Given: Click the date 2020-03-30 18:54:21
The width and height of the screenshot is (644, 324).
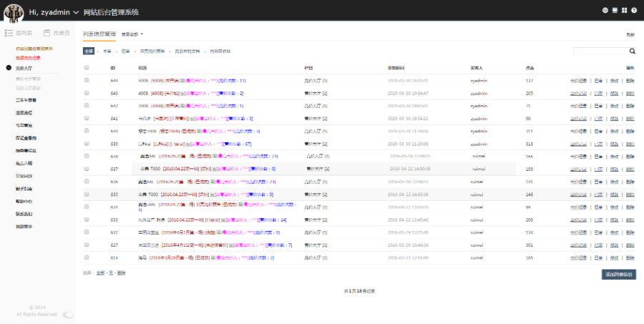Looking at the screenshot, I should [x=408, y=119].
